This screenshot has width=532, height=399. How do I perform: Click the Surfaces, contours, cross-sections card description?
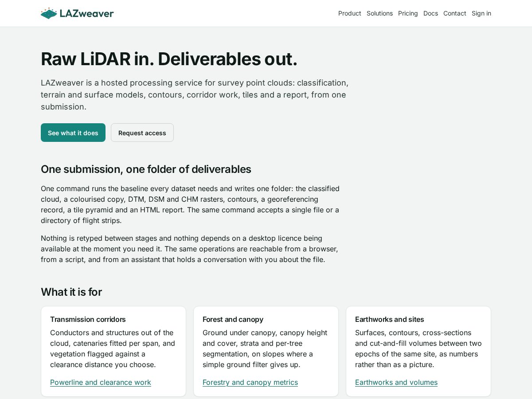(x=419, y=348)
